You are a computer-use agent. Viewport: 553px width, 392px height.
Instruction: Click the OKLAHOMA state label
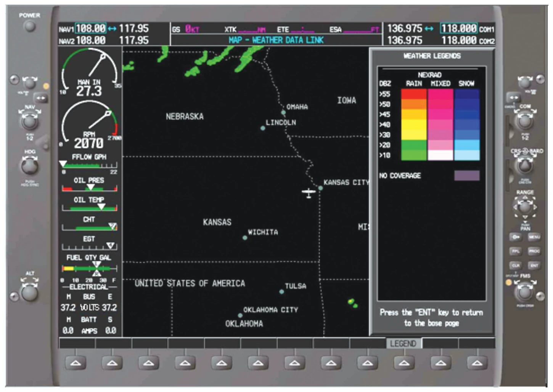pyautogui.click(x=244, y=323)
